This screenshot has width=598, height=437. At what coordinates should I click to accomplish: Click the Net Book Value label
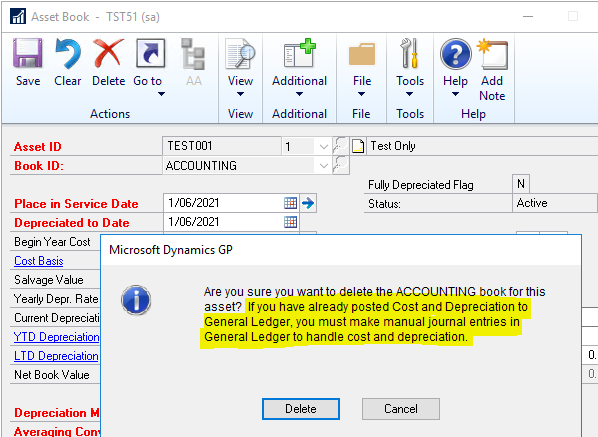point(52,375)
